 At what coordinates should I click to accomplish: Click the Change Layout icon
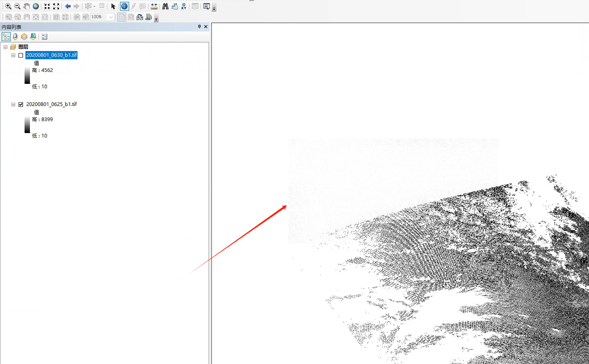coord(140,17)
